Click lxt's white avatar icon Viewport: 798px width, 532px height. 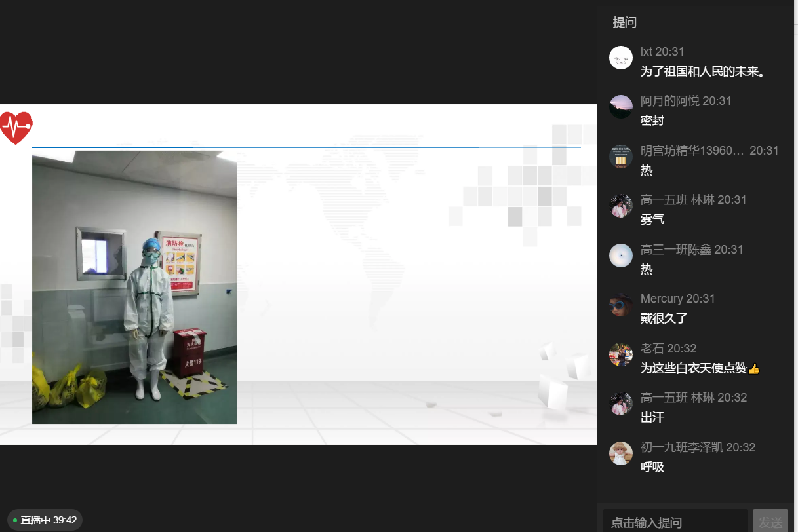tap(620, 58)
